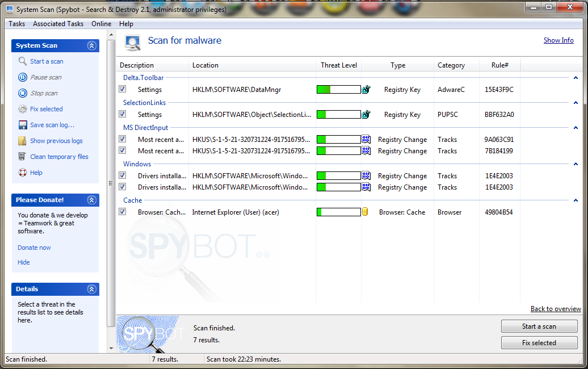Image resolution: width=588 pixels, height=369 pixels.
Task: Click the Start a scan magnifier icon
Action: [x=23, y=61]
